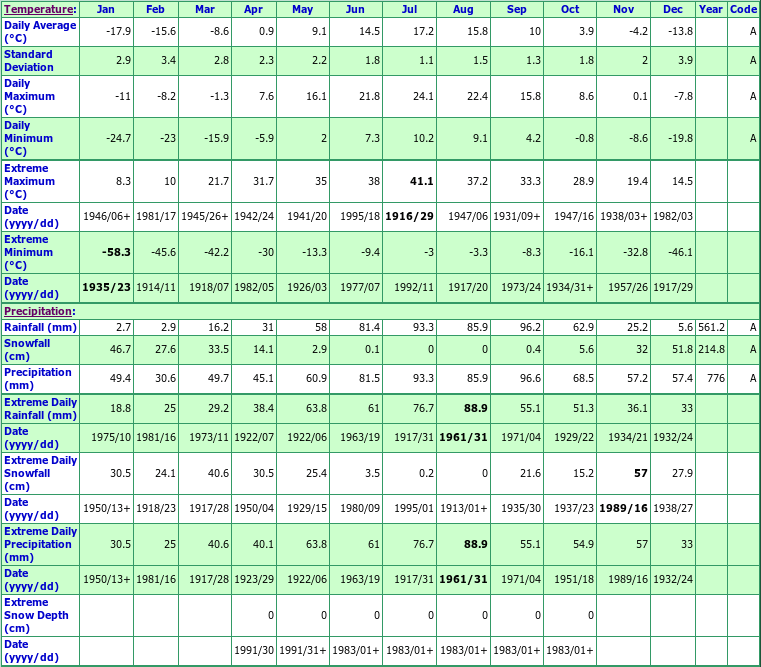Image resolution: width=761 pixels, height=667 pixels.
Task: Open the Daily Average (°C) row label
Action: click(39, 31)
